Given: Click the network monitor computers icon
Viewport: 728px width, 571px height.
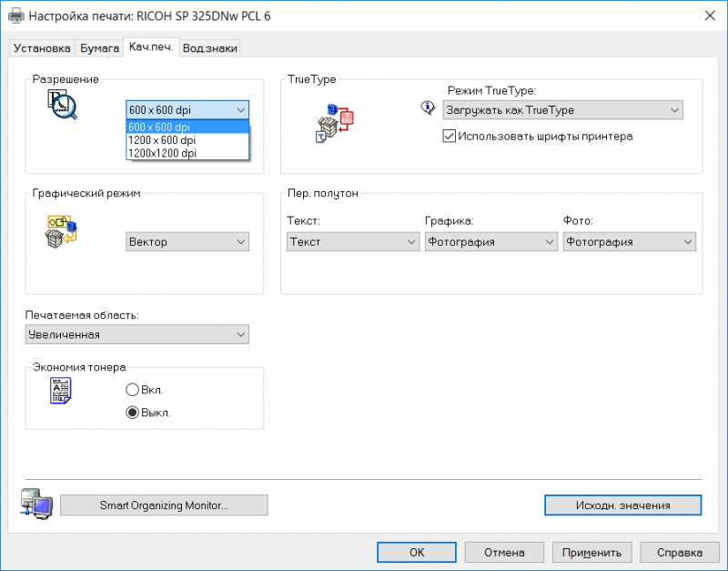Looking at the screenshot, I should (36, 504).
